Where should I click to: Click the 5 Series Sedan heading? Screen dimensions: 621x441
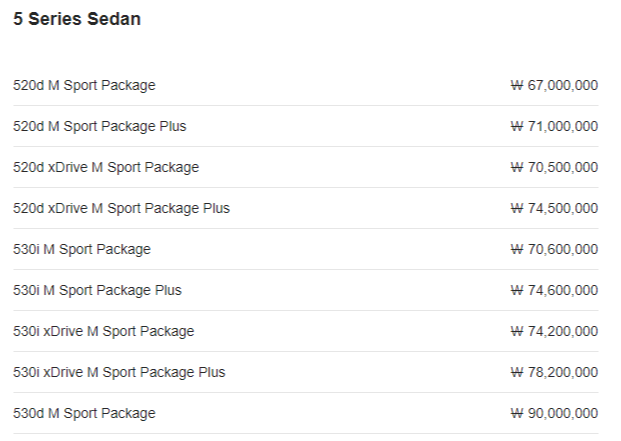coord(77,19)
